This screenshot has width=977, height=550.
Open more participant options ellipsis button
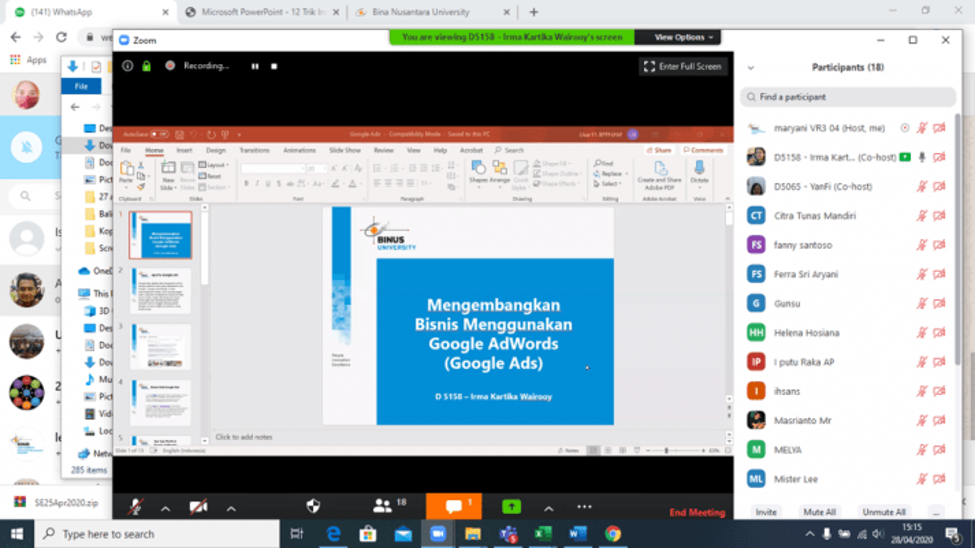pyautogui.click(x=936, y=512)
